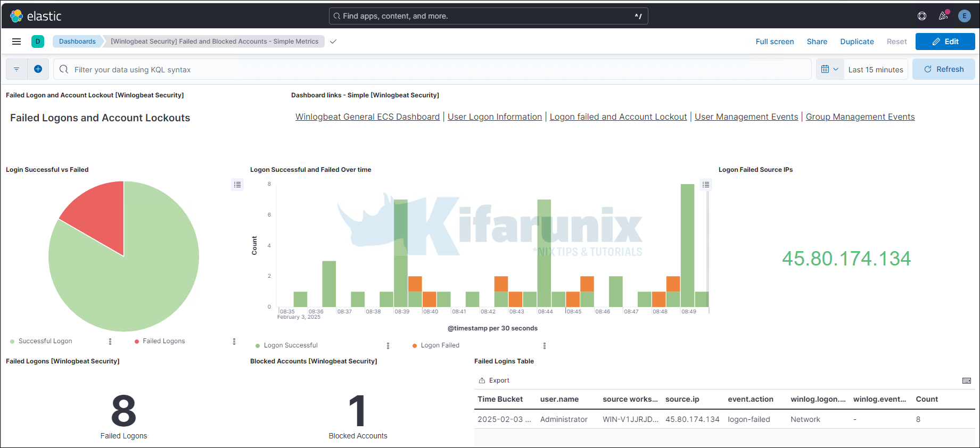Open Logon Successful legend options
This screenshot has width=980, height=448.
click(388, 346)
